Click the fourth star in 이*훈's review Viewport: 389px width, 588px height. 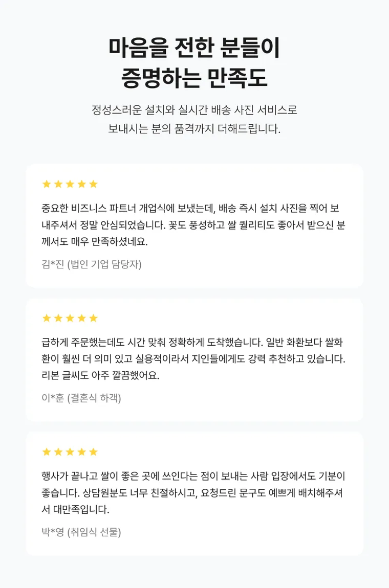coord(81,318)
